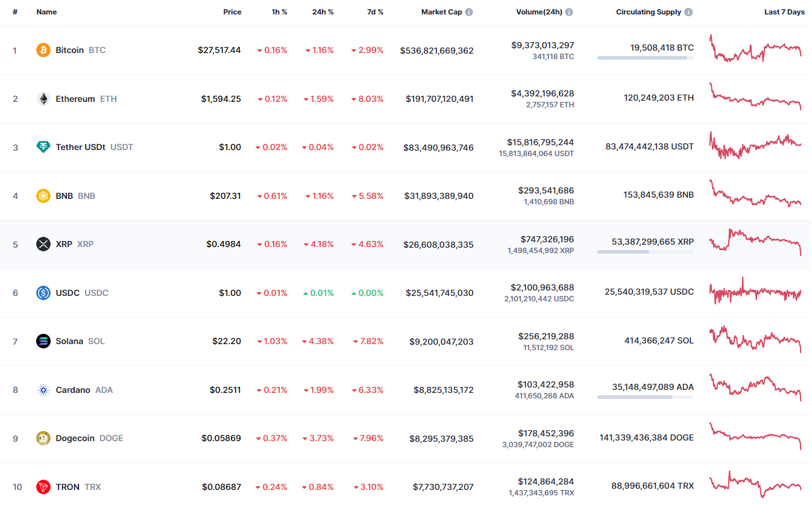The width and height of the screenshot is (812, 505).
Task: Click the Ethereum diamond icon
Action: [x=43, y=99]
